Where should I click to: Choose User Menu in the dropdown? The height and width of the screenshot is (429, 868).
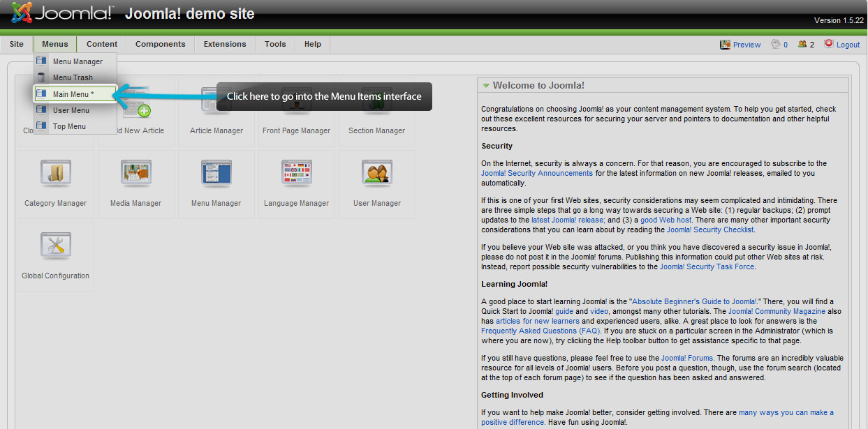click(x=75, y=110)
